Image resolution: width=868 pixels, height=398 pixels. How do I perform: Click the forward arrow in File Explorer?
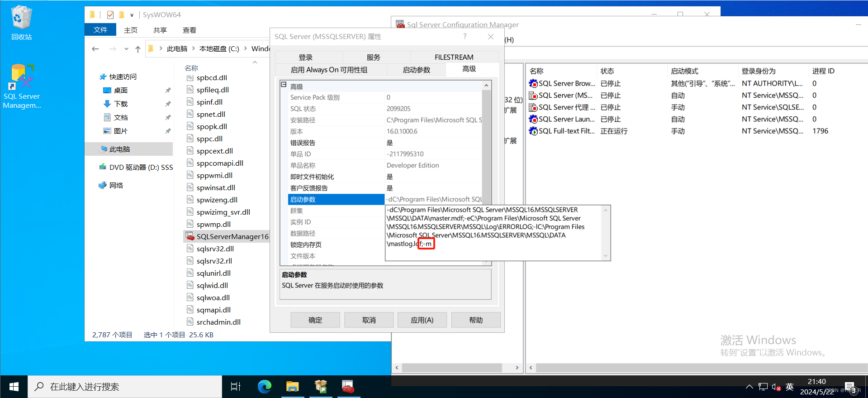coord(113,49)
